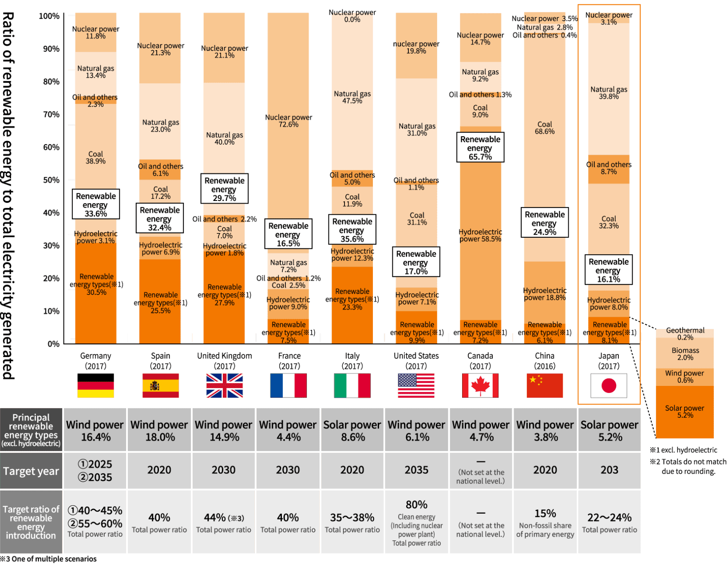Select Japan's Coal 32.3% label
The width and height of the screenshot is (728, 566).
tap(609, 222)
